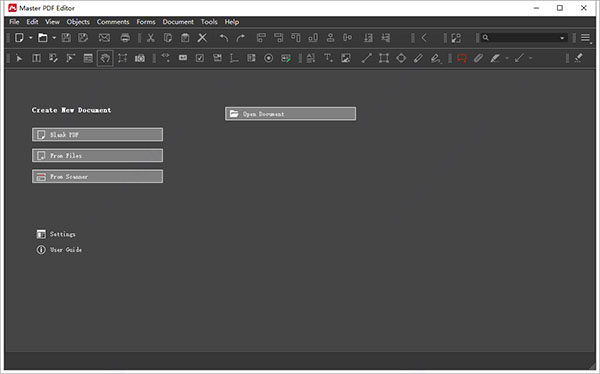The width and height of the screenshot is (600, 374).
Task: Expand the New Document dropdown arrow
Action: [x=31, y=38]
